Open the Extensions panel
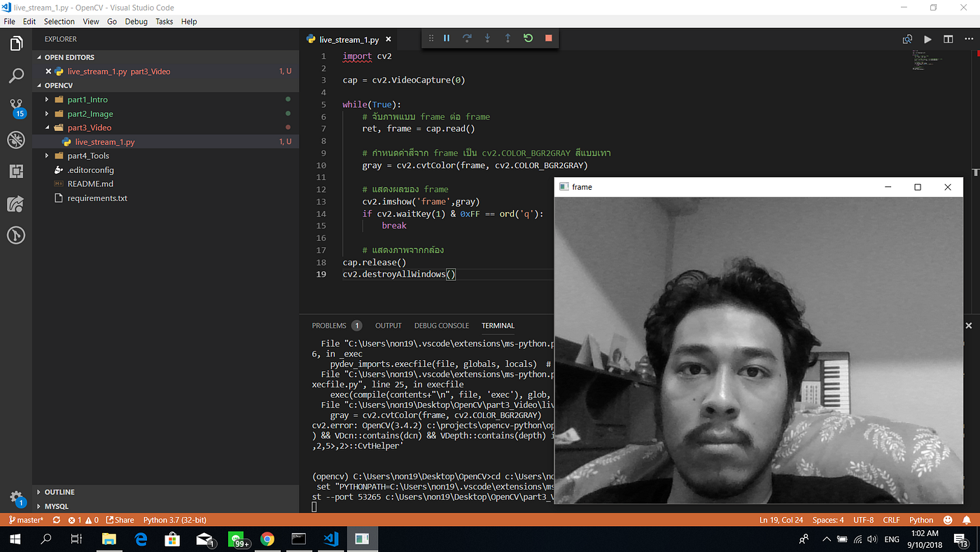Image resolution: width=980 pixels, height=552 pixels. (15, 171)
